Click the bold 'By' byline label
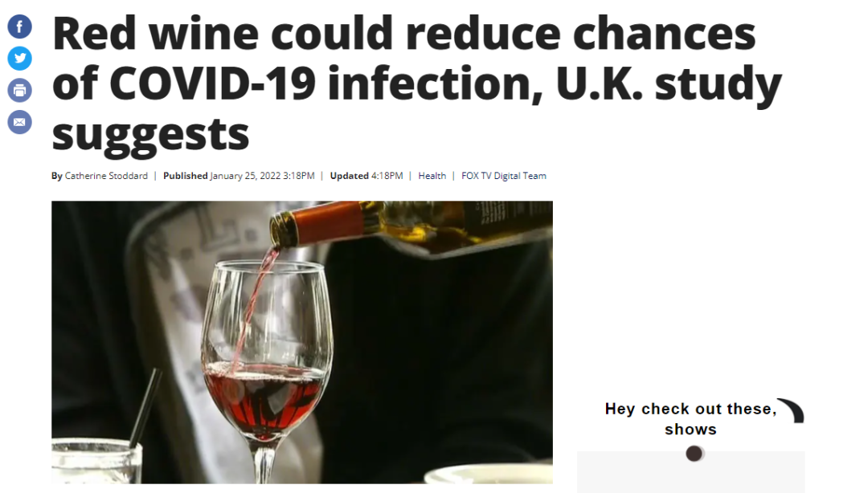Screen dimensions: 868x493 pos(57,175)
